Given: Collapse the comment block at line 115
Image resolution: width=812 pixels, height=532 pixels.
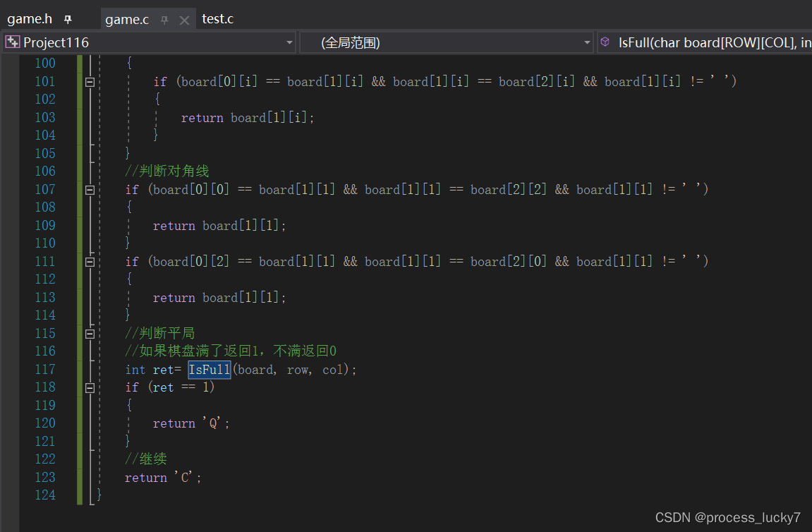Looking at the screenshot, I should click(90, 334).
